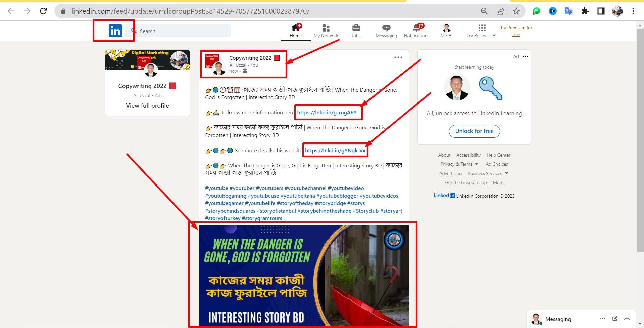Expand the For Business apps menu

[x=481, y=31]
